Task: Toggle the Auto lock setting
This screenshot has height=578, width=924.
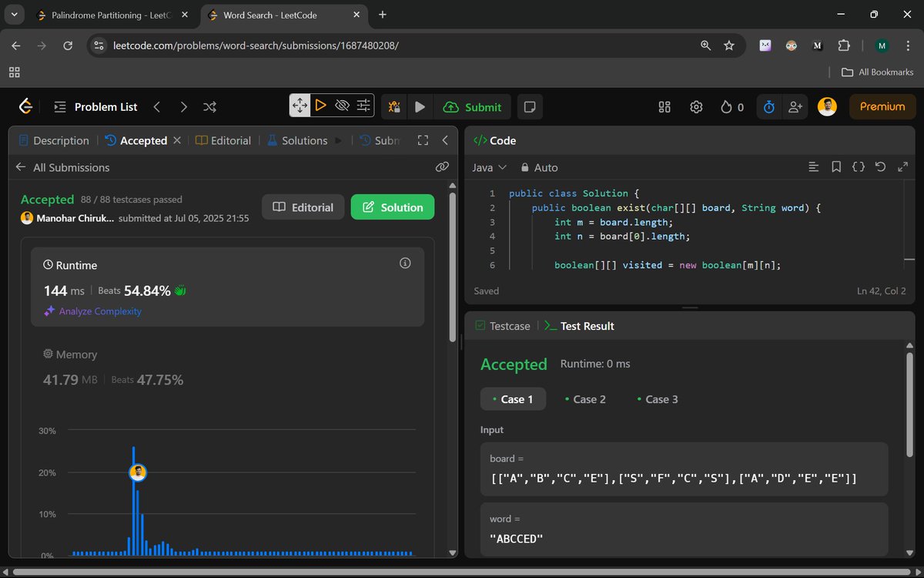Action: 539,167
